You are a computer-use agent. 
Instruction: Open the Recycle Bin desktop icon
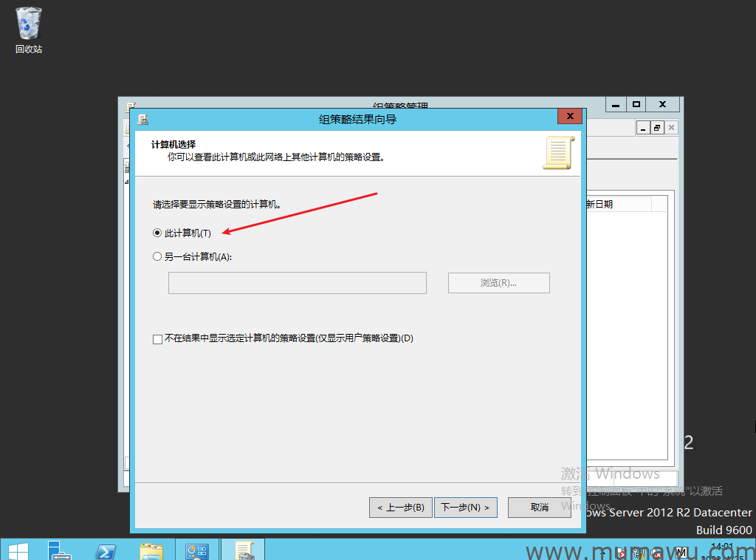tap(29, 30)
